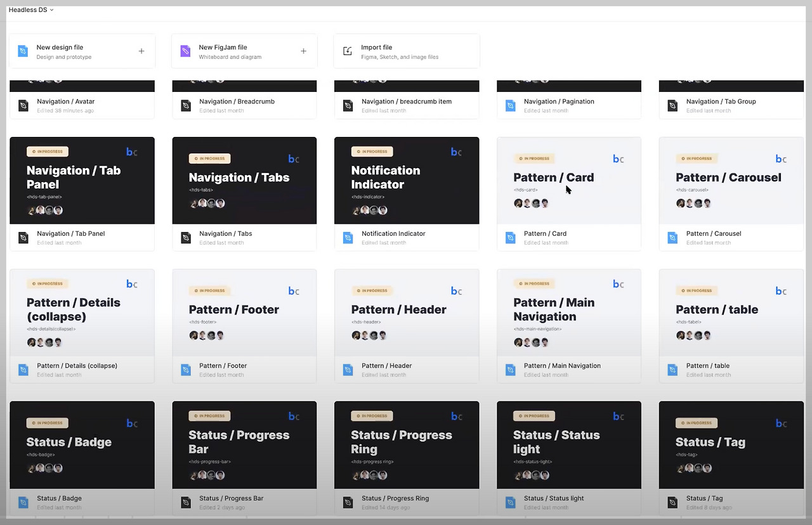Open the Headless DS dropdown
812x525 pixels.
click(x=30, y=10)
